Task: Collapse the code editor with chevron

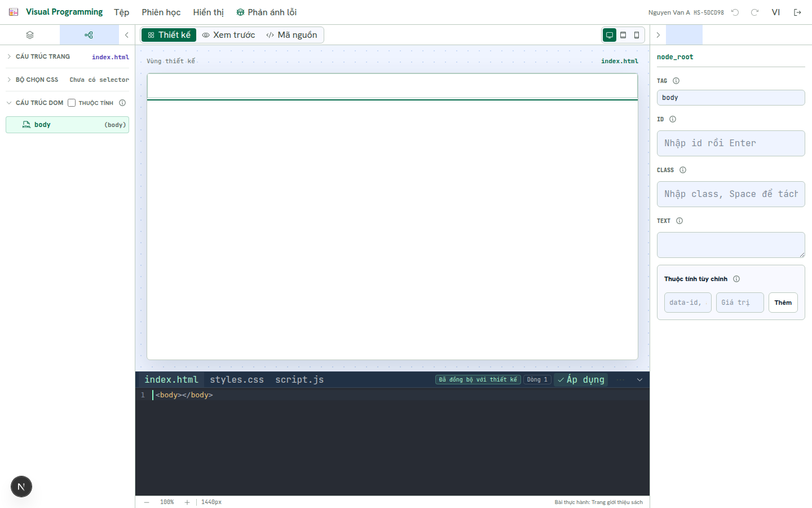Action: [x=639, y=380]
